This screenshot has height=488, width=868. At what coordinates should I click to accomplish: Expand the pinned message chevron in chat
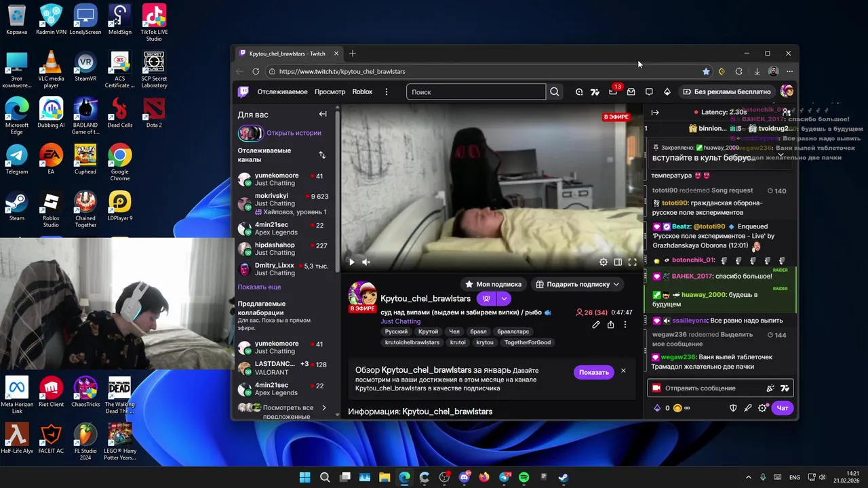coord(781,155)
